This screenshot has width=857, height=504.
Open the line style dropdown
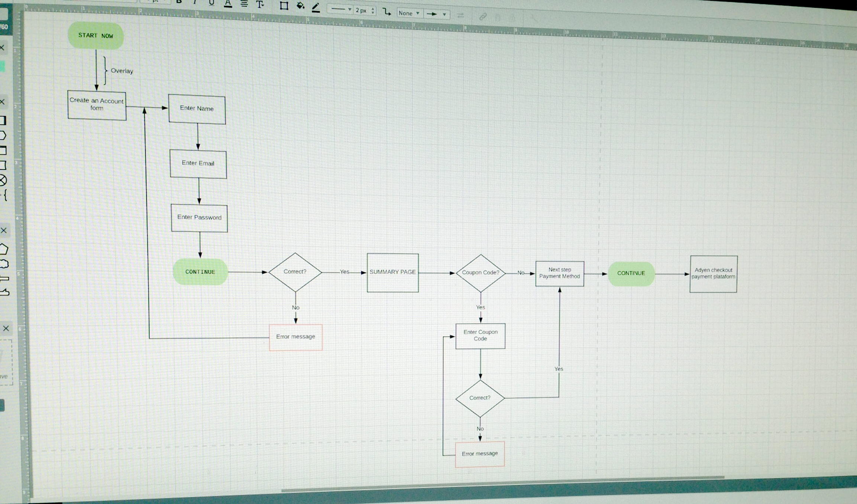click(x=340, y=9)
